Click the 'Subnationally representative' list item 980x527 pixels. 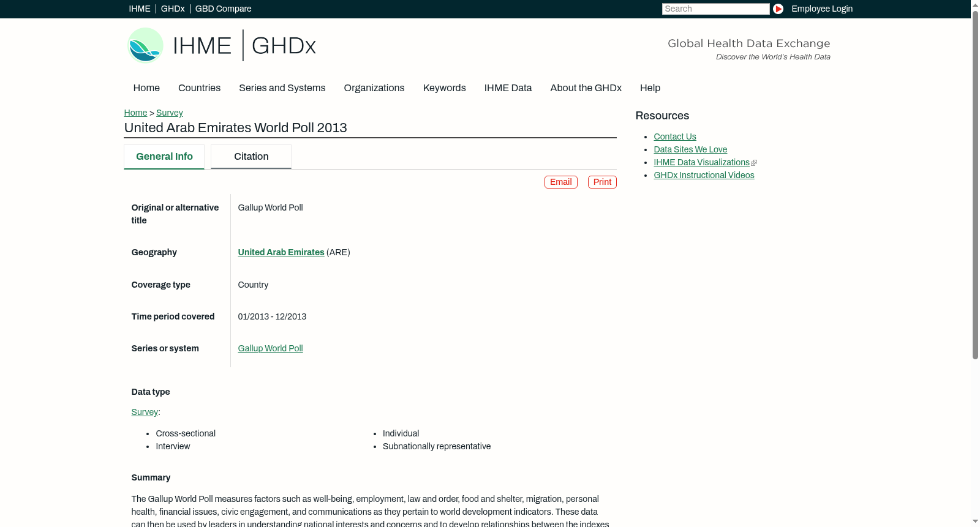437,446
